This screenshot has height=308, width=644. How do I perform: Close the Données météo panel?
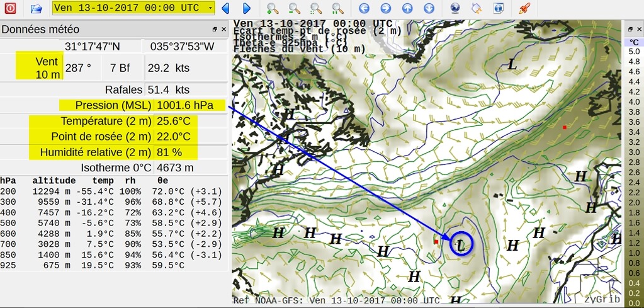tap(223, 29)
